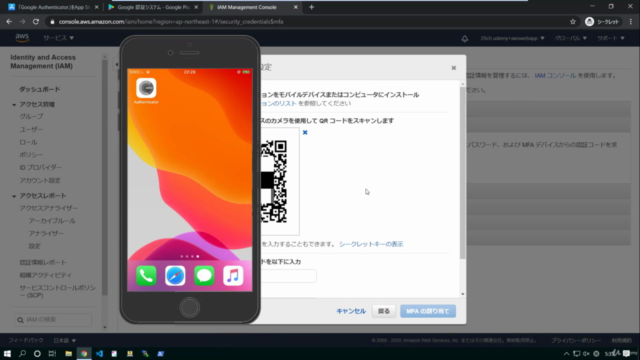
Task: Click シークレットキーの表示 link
Action: 371,244
